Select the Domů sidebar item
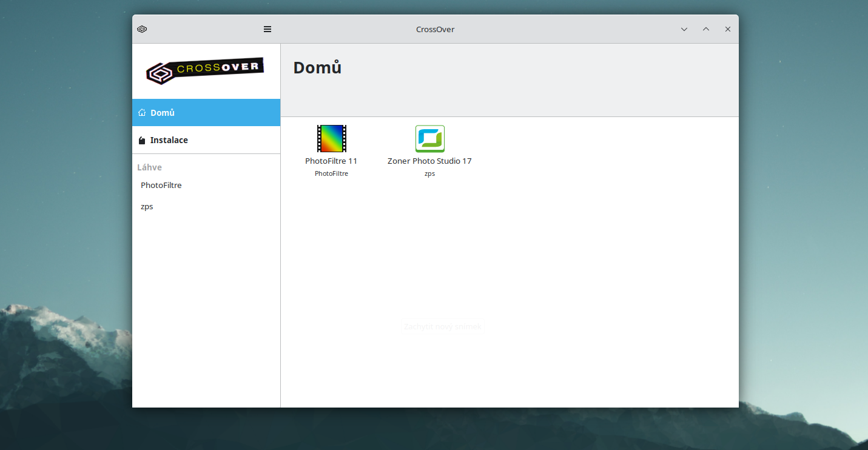The image size is (868, 450). pyautogui.click(x=206, y=113)
